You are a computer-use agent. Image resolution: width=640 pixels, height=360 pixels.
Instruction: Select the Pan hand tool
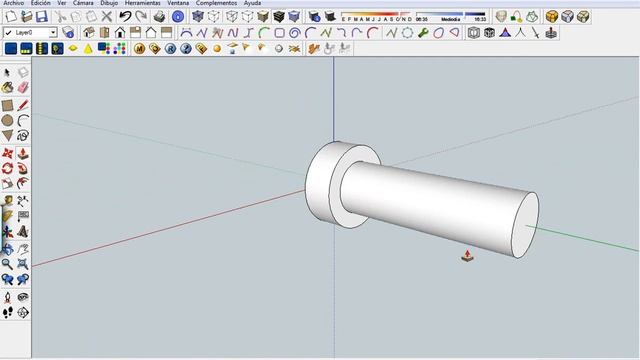point(23,249)
